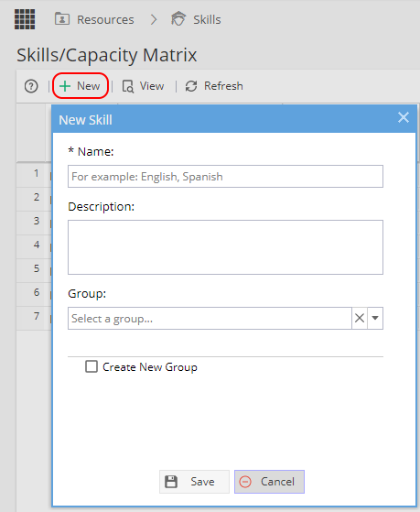Screen dimensions: 420x512
Task: Click the Select a group combo box
Action: 210,318
